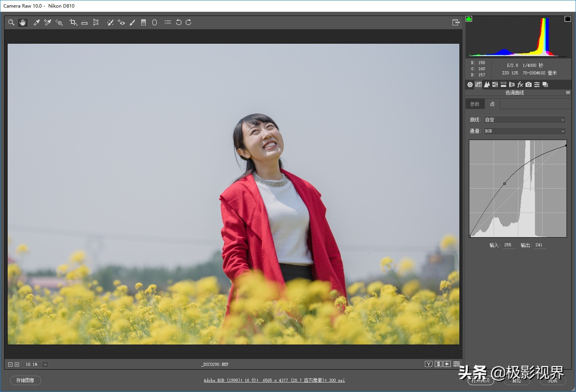Screen dimensions: 576x392
Task: Open the Lens Corrections panel icon
Action: (x=512, y=85)
